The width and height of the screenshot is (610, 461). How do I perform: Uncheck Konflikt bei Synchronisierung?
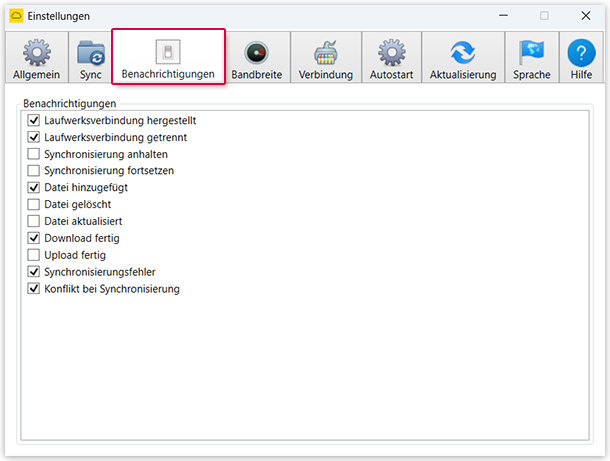pyautogui.click(x=34, y=289)
